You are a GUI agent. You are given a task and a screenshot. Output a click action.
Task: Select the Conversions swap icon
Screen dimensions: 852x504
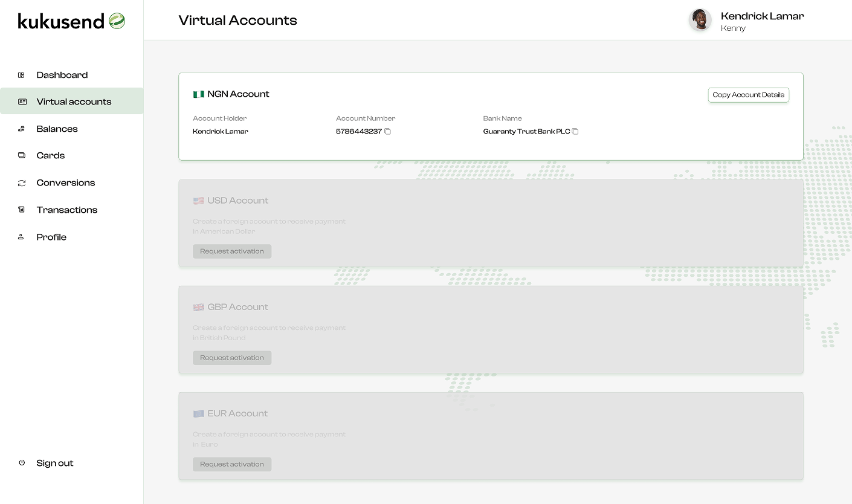pyautogui.click(x=21, y=183)
